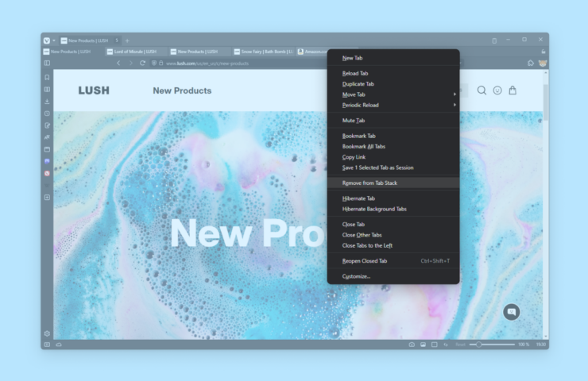Open the page actions icon
Image resolution: width=588 pixels, height=381 pixels.
(446, 344)
